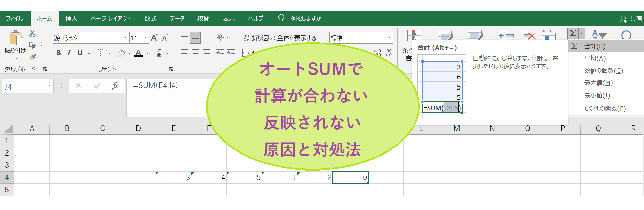Toggle Bold formatting
Viewport: 644px width, 210px height.
click(59, 53)
